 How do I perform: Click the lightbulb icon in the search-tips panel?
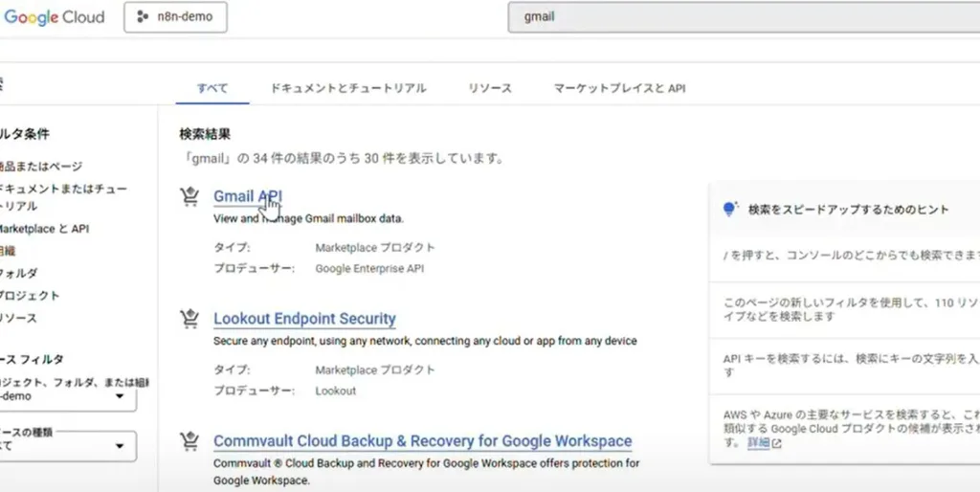(x=729, y=209)
